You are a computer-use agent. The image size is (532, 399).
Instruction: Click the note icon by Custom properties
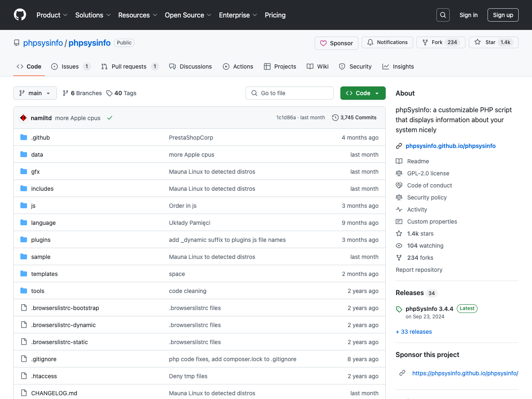point(399,222)
